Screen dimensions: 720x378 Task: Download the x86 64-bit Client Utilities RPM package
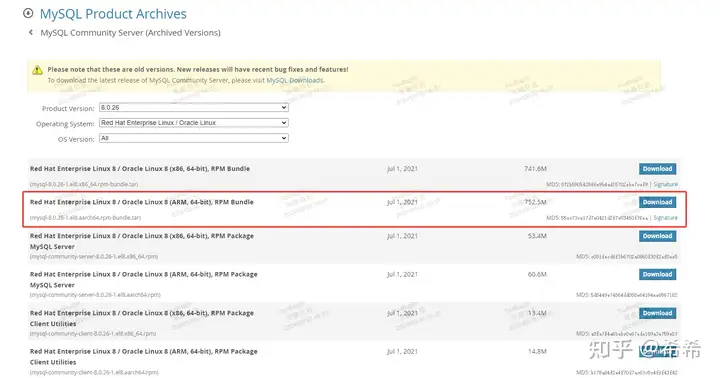click(x=657, y=313)
